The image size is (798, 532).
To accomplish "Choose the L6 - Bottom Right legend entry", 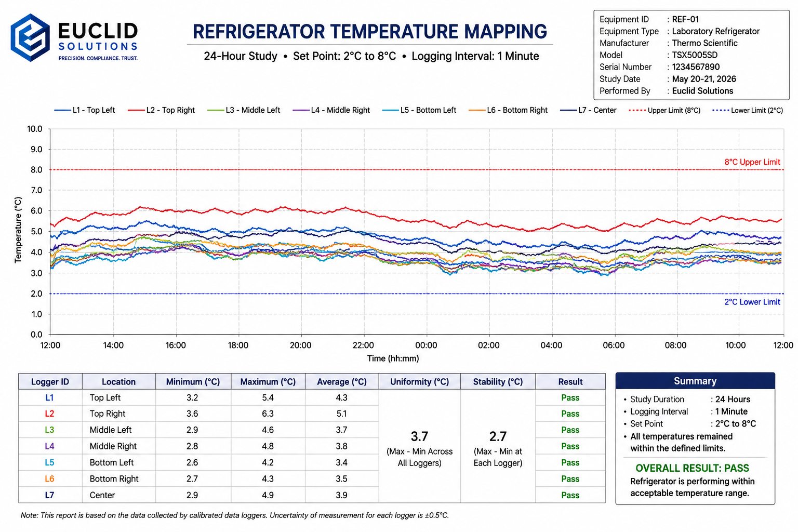I will tap(508, 110).
